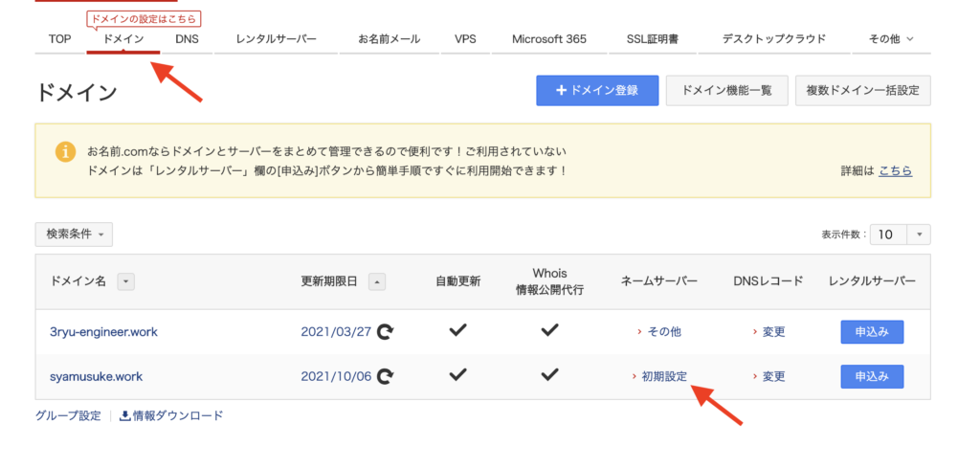Click auto-renew checkmark for 3ryu-engineer.work
The height and width of the screenshot is (469, 980).
[458, 330]
